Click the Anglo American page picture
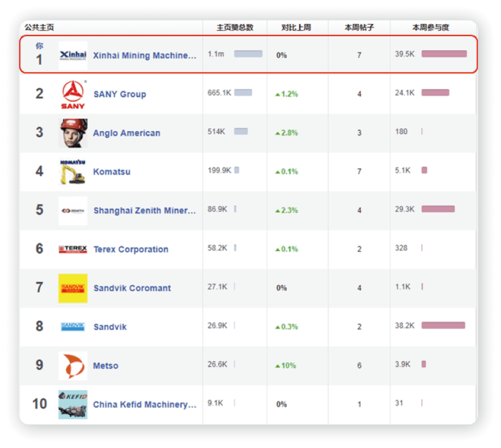The width and height of the screenshot is (501, 448). click(x=73, y=133)
